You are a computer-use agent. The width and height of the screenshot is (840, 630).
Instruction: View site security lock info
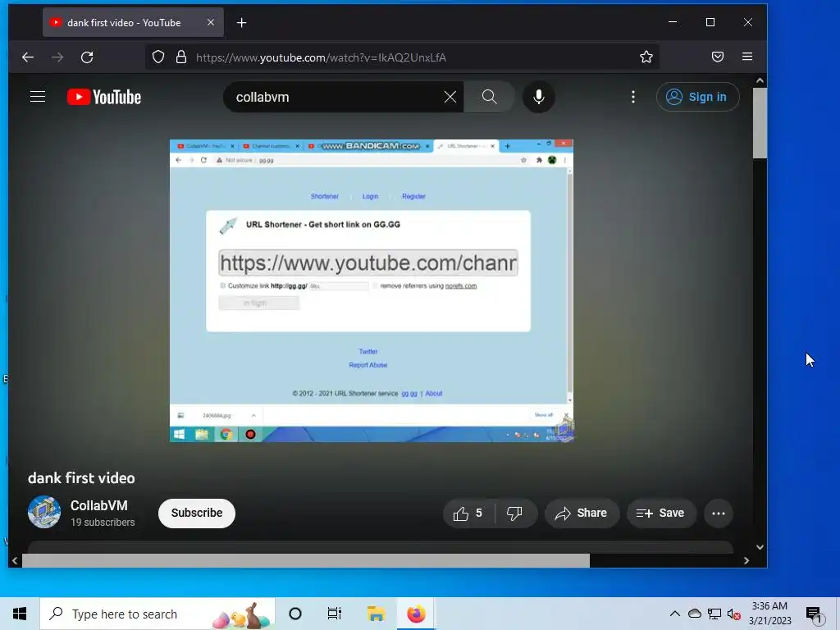click(181, 57)
